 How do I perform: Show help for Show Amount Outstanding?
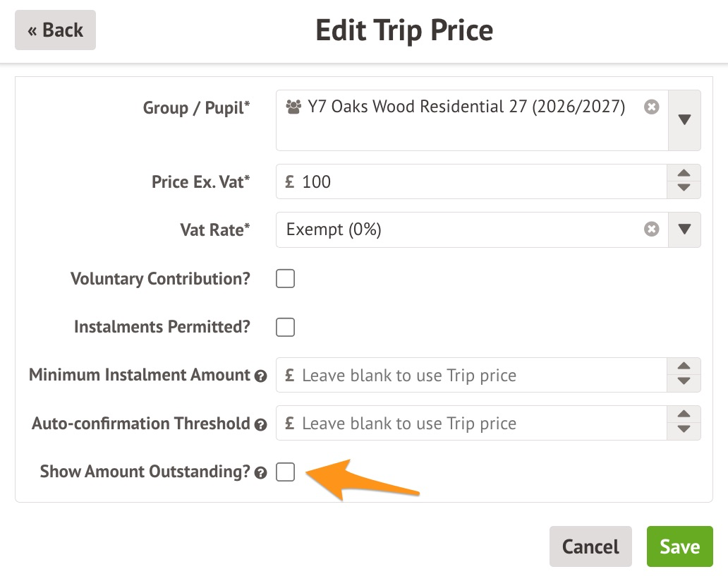[x=261, y=472]
